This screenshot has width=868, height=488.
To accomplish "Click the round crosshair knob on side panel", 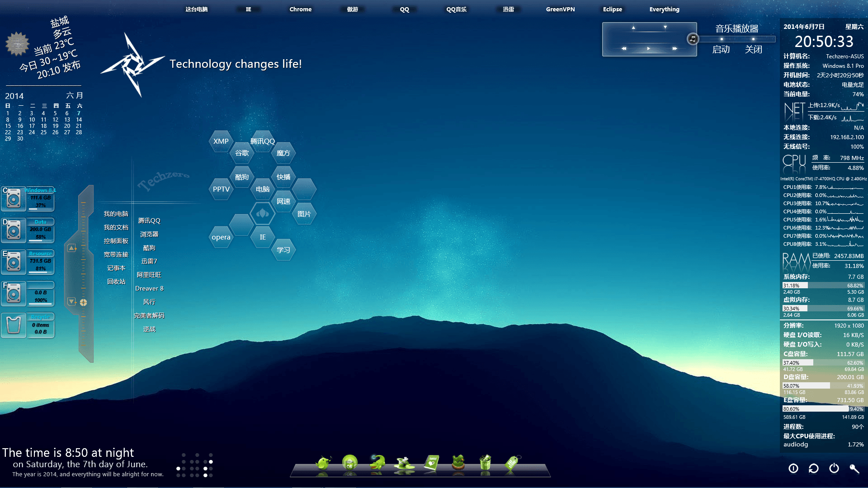I will click(84, 302).
